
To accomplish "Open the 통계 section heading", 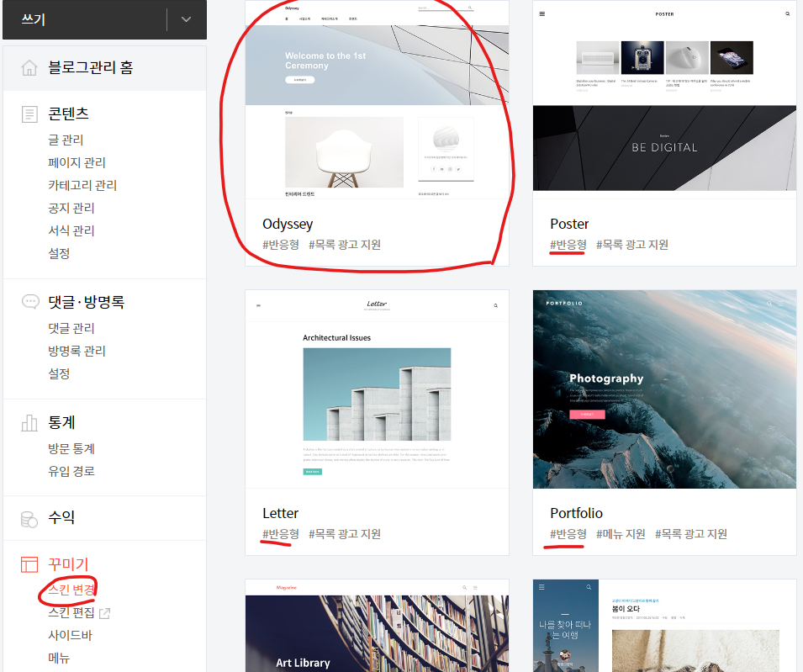I will pos(61,422).
